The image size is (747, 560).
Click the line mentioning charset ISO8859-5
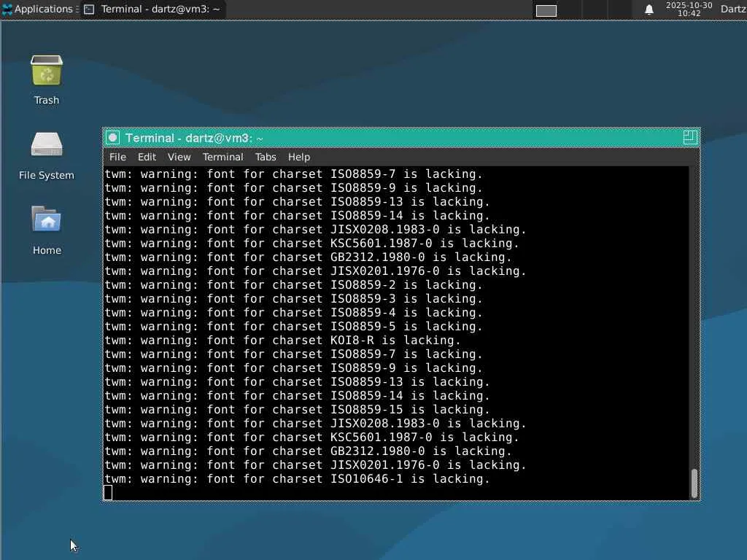pyautogui.click(x=293, y=326)
